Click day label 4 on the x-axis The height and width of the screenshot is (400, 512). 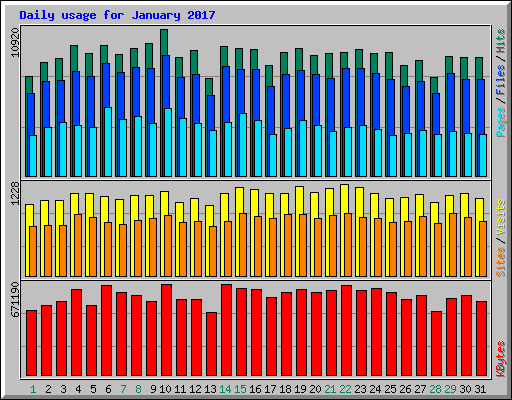78,389
